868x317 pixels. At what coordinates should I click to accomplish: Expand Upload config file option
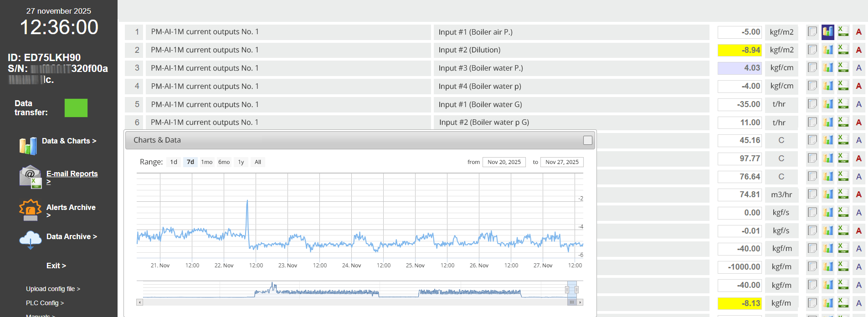tap(53, 289)
